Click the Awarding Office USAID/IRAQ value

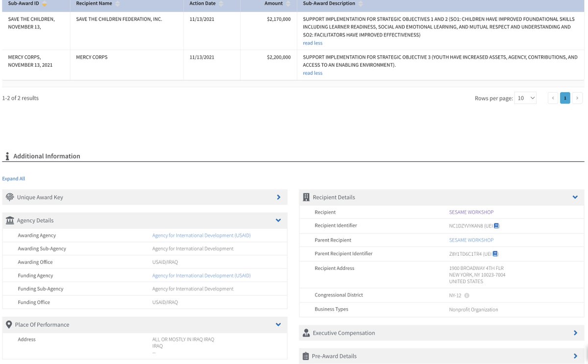click(x=165, y=262)
